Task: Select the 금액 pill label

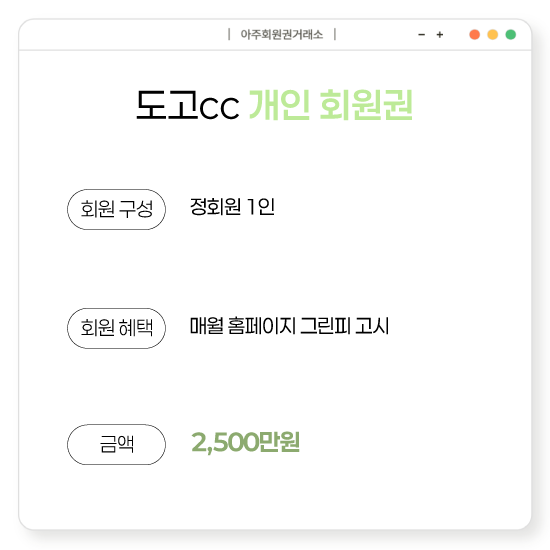Action: click(116, 444)
